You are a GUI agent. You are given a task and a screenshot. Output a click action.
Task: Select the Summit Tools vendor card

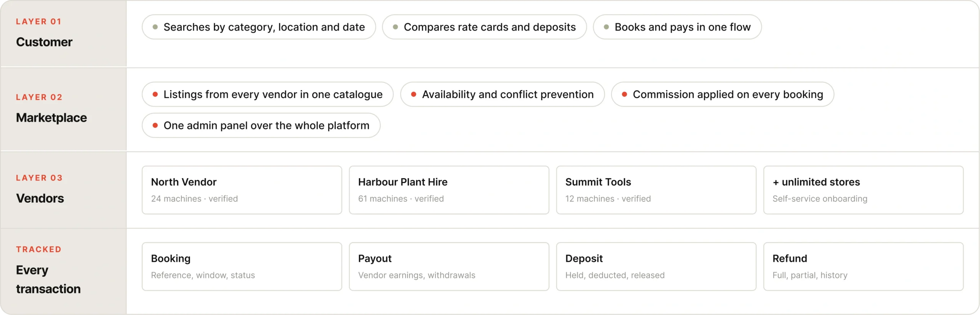click(x=656, y=190)
